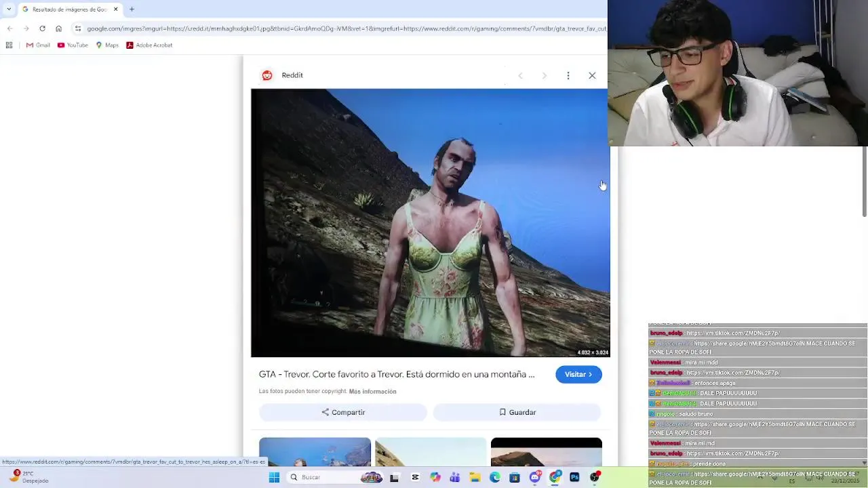Open the GTA - Trevor title link
The height and width of the screenshot is (488, 868).
(397, 374)
